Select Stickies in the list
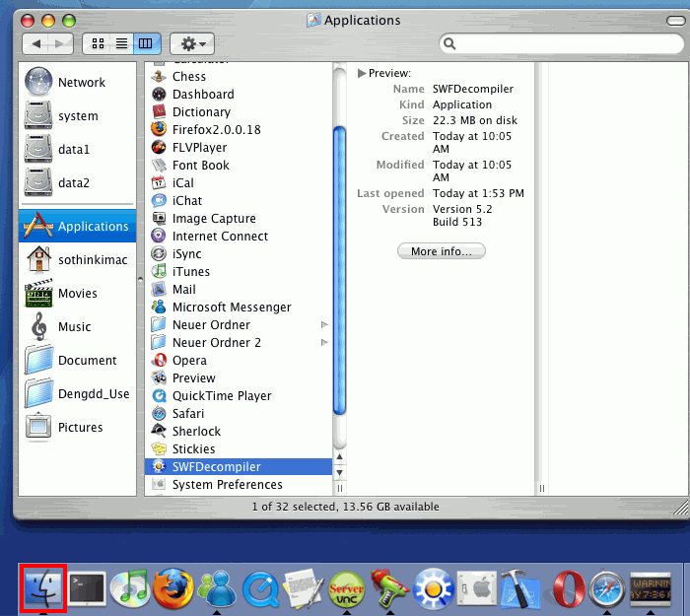Image resolution: width=690 pixels, height=616 pixels. (239, 448)
